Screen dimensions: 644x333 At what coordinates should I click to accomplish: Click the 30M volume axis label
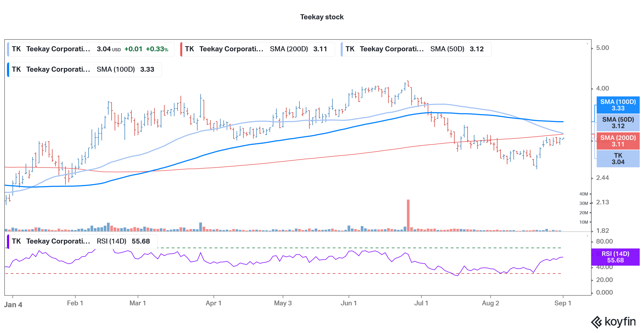(584, 203)
